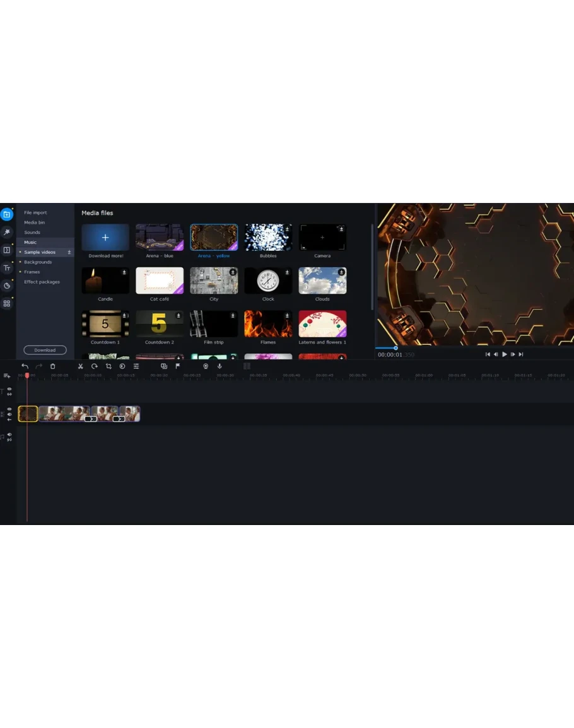This screenshot has height=728, width=574.
Task: Click the scissors Split tool
Action: point(81,366)
